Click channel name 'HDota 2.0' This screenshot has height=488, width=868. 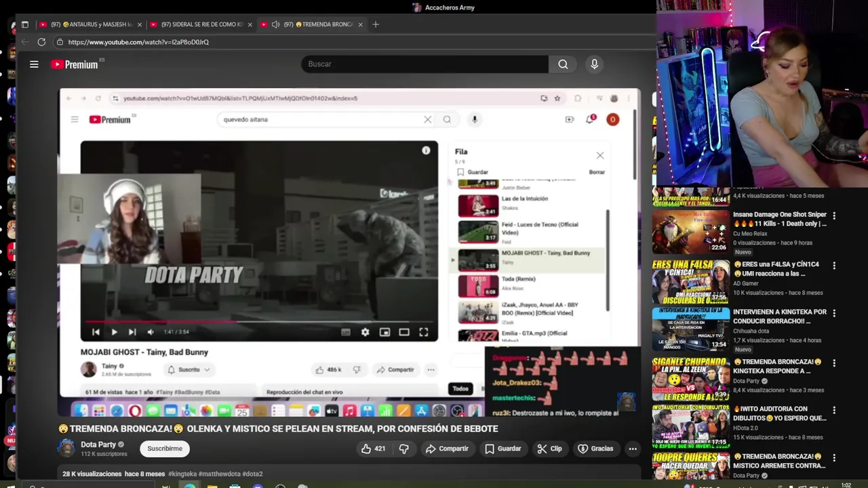click(746, 428)
